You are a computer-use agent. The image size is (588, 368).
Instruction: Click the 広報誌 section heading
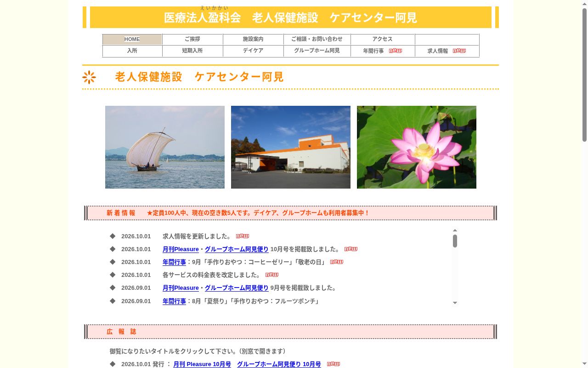(121, 332)
